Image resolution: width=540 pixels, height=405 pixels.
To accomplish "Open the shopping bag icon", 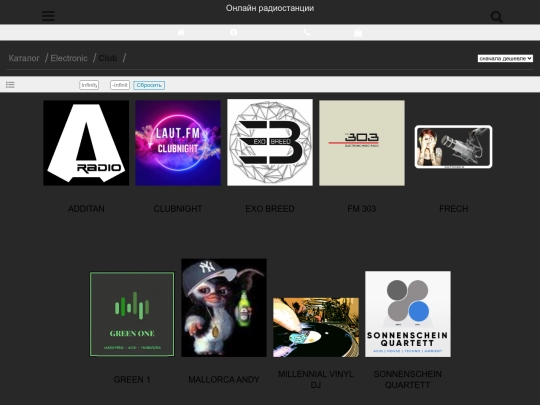I will (358, 32).
